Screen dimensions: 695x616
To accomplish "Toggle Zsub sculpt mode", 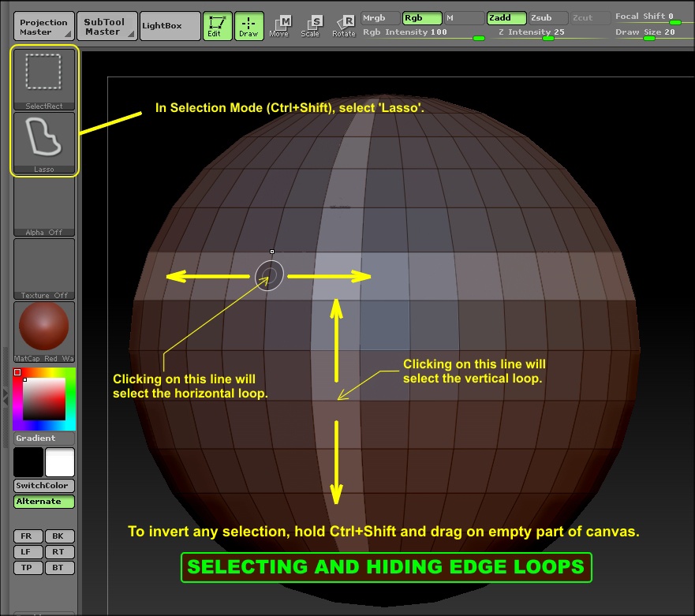I will tap(548, 18).
